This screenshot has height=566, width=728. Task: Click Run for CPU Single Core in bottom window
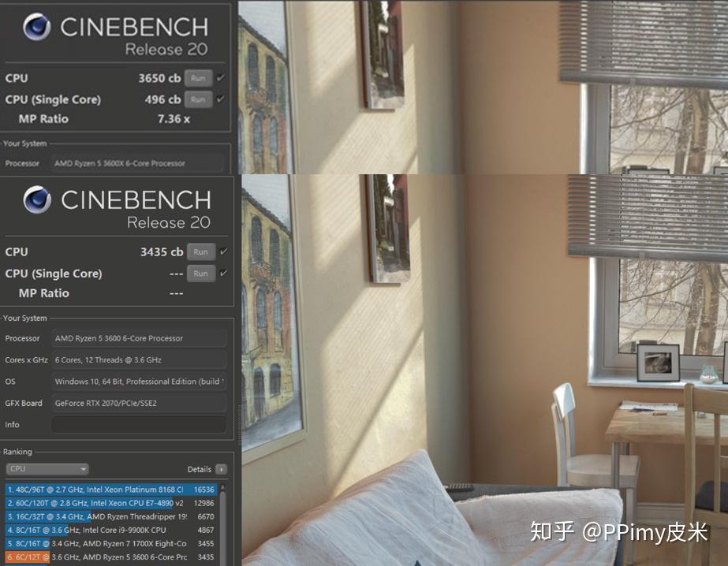(201, 274)
